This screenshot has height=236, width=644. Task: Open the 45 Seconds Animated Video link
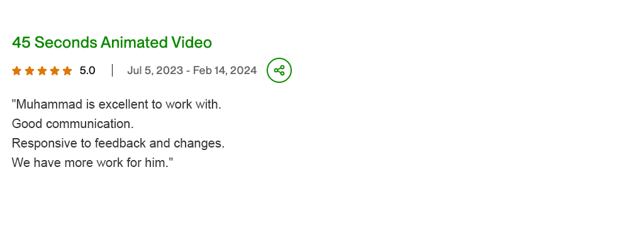[112, 43]
